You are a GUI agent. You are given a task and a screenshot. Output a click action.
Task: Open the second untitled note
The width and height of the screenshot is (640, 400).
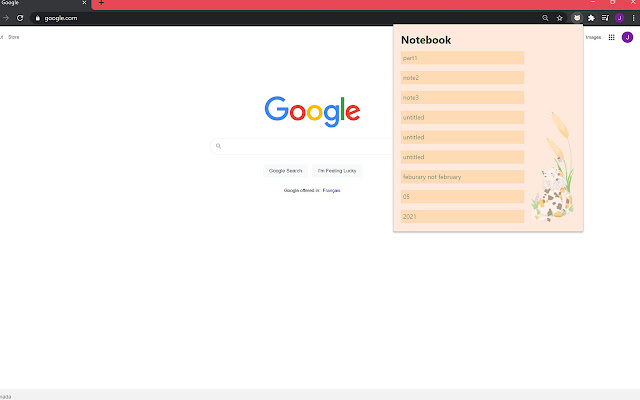click(x=462, y=137)
